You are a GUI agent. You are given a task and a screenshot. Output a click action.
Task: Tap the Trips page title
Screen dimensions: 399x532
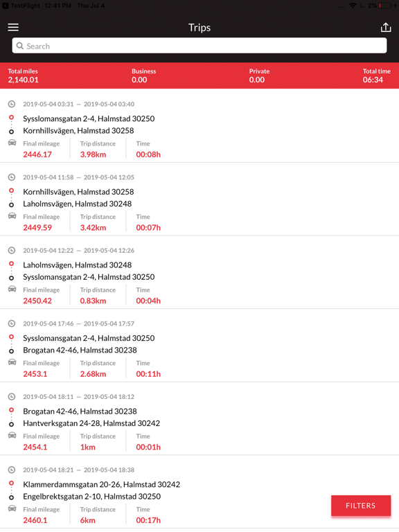199,28
